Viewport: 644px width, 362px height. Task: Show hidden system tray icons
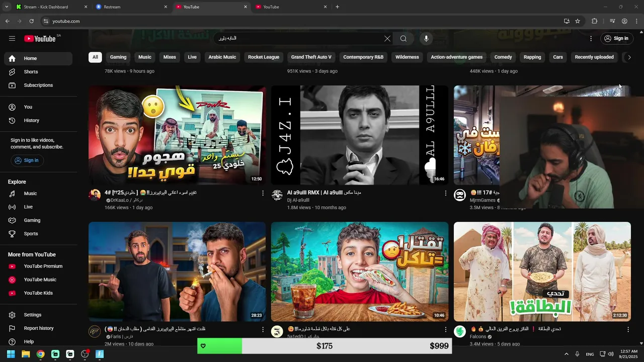pos(566,354)
